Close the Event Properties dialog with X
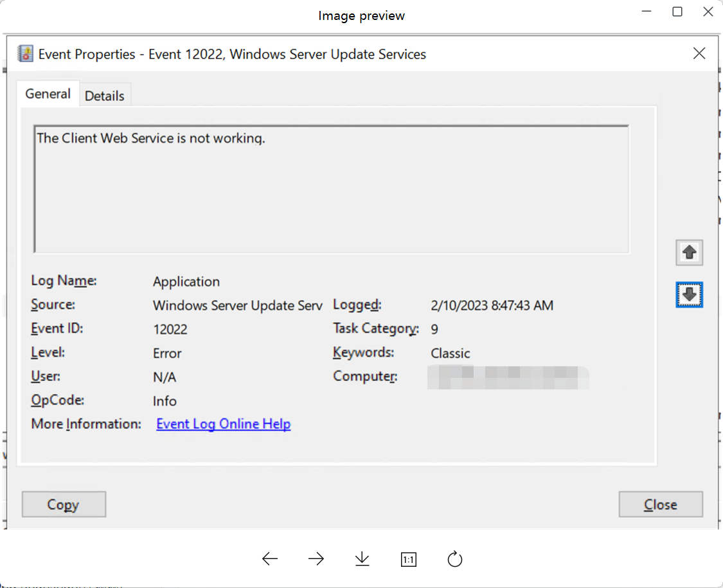The height and width of the screenshot is (588, 723). pos(699,53)
